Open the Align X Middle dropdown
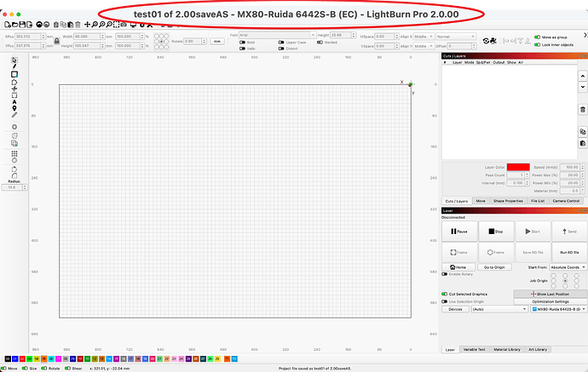The height and width of the screenshot is (372, 588). 424,37
